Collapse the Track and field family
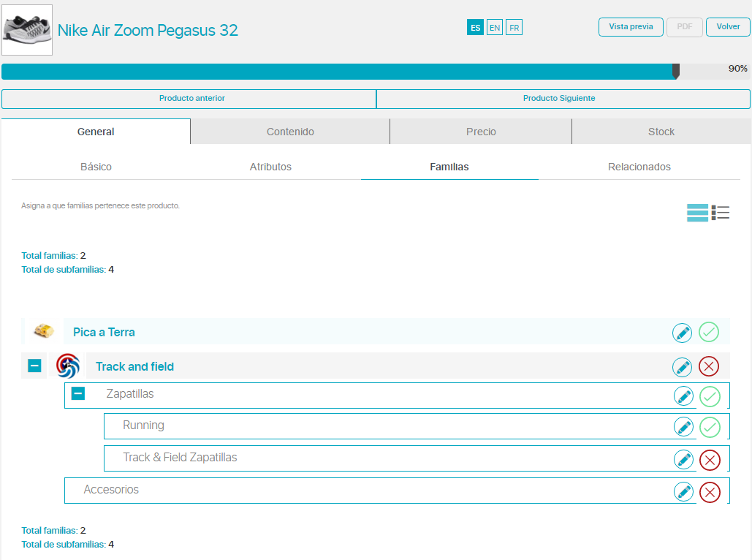 34,366
